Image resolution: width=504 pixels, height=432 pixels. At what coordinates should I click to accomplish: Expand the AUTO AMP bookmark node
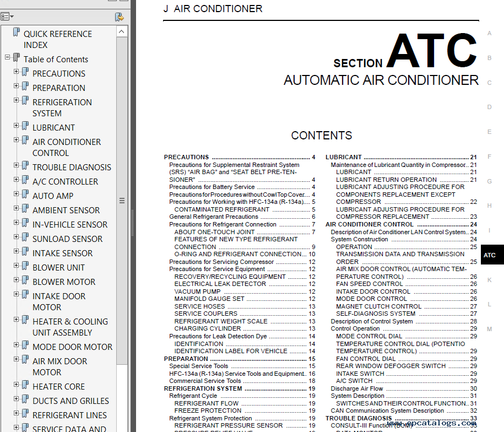[x=16, y=194]
